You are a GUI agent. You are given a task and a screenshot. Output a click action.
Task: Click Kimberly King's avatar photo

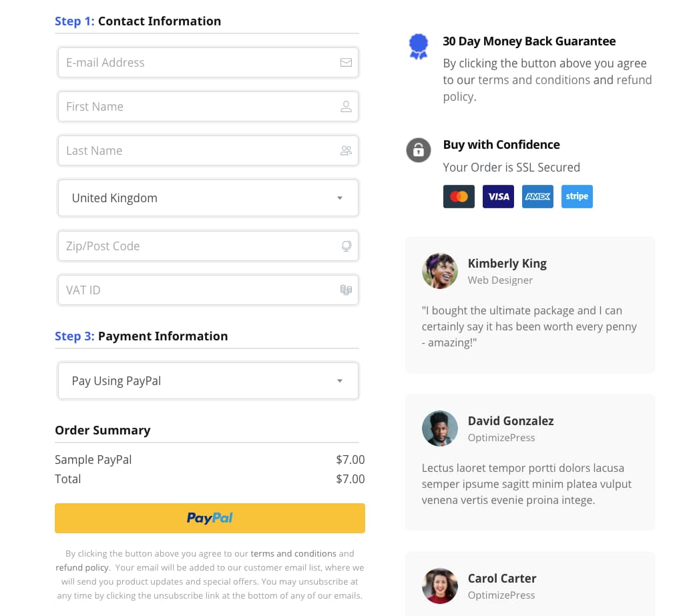tap(439, 271)
